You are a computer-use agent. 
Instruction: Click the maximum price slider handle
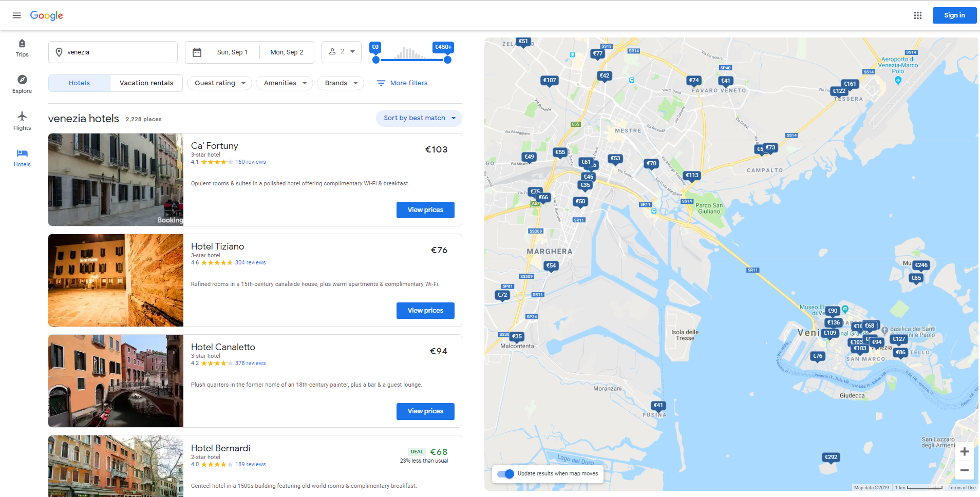447,60
